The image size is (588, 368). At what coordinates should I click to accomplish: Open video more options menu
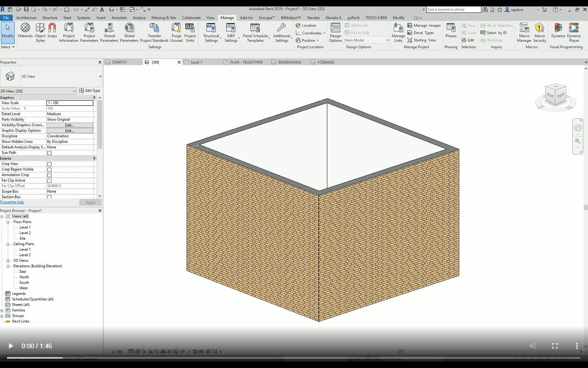coord(577,346)
